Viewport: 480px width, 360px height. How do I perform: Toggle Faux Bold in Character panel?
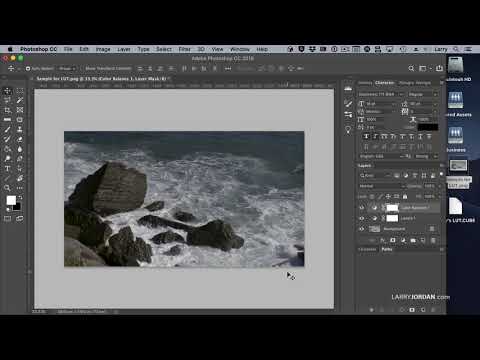(x=366, y=137)
